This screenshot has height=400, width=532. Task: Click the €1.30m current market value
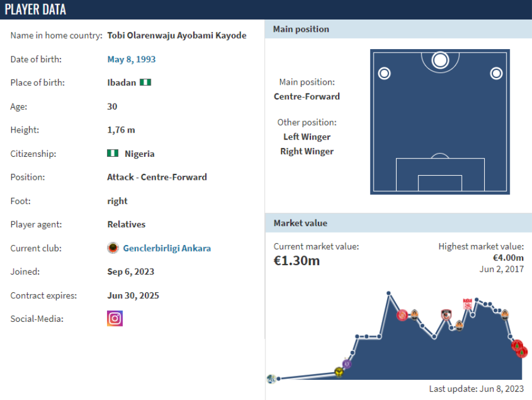[x=297, y=260]
